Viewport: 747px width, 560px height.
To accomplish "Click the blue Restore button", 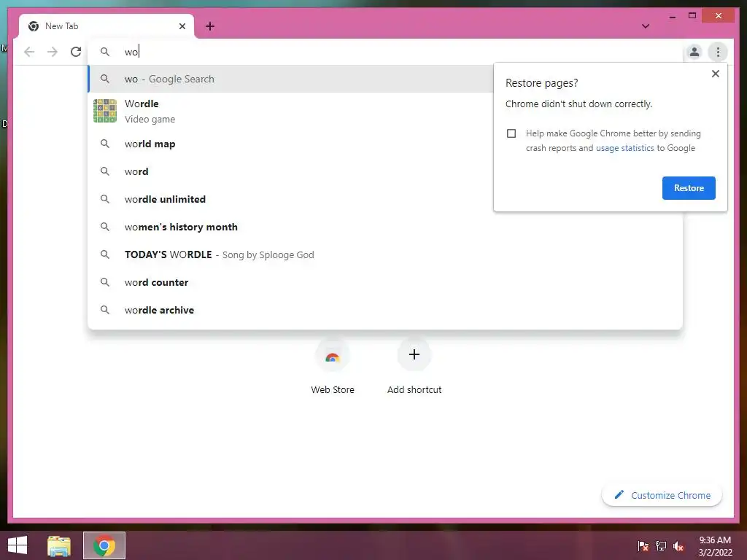I will click(x=689, y=188).
